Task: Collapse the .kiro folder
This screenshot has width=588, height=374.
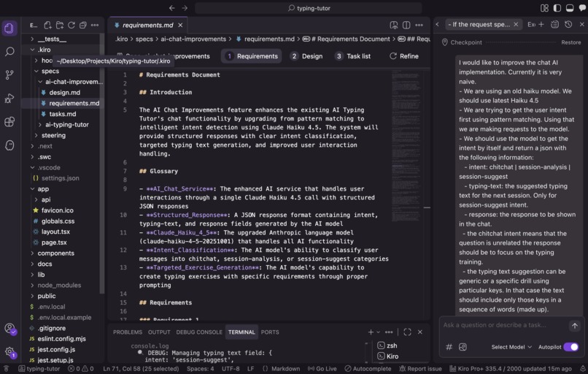Action: [33, 50]
